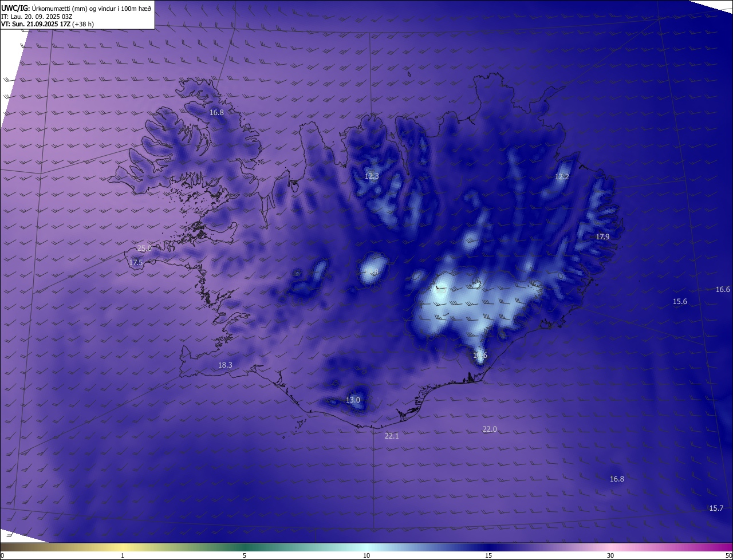The image size is (733, 560).
Task: Click the 10 tick on the colorbar
Action: click(x=366, y=555)
